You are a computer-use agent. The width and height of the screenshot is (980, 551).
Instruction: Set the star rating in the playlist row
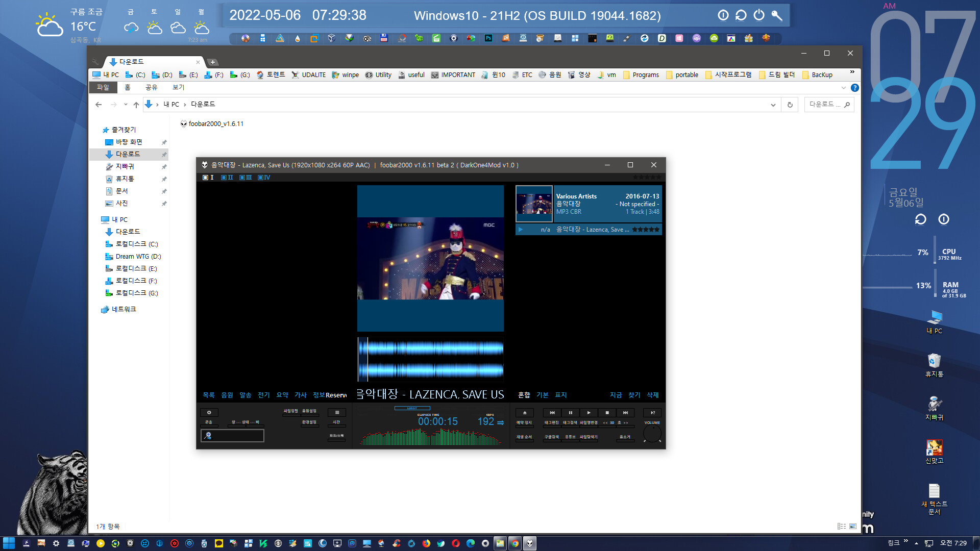pos(646,230)
